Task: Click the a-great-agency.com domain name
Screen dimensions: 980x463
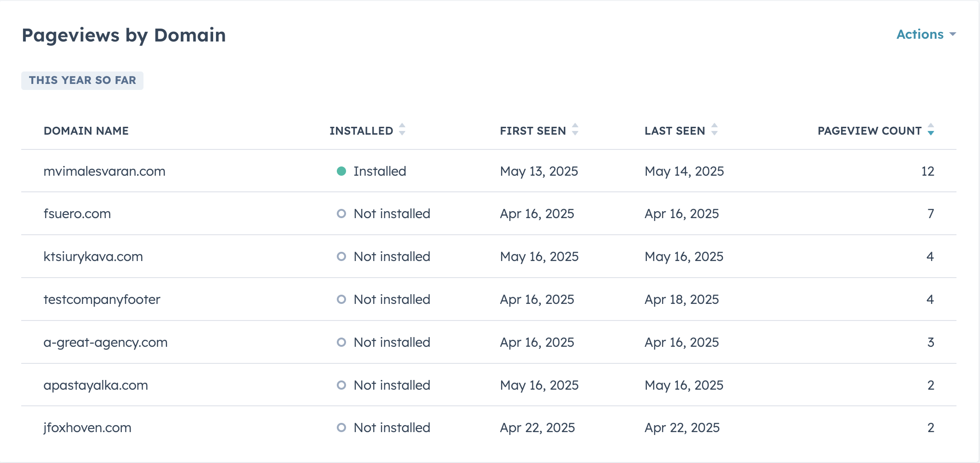Action: (105, 343)
